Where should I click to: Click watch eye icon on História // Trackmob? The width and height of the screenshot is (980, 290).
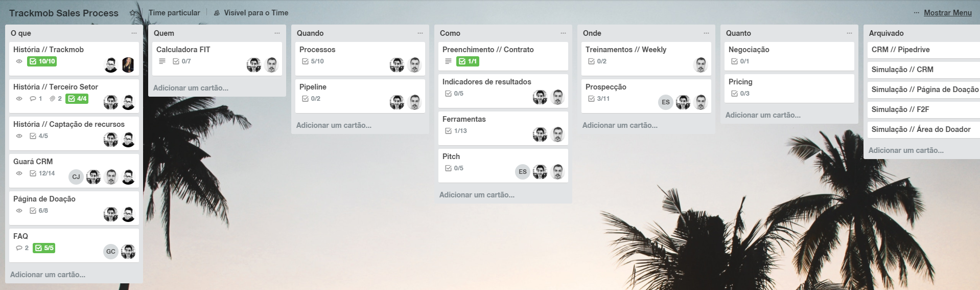19,61
